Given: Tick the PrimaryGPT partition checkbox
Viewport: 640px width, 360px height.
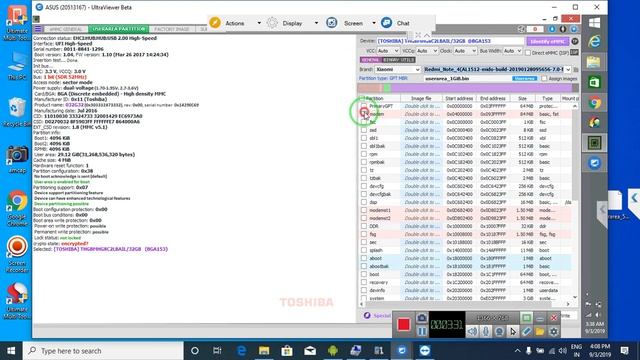Looking at the screenshot, I should tap(364, 106).
